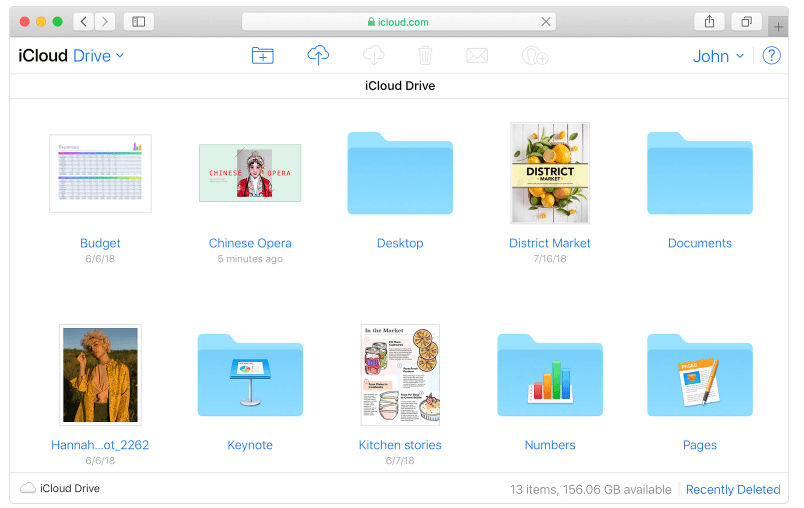
Task: Click the Keynote folder label
Action: click(250, 445)
